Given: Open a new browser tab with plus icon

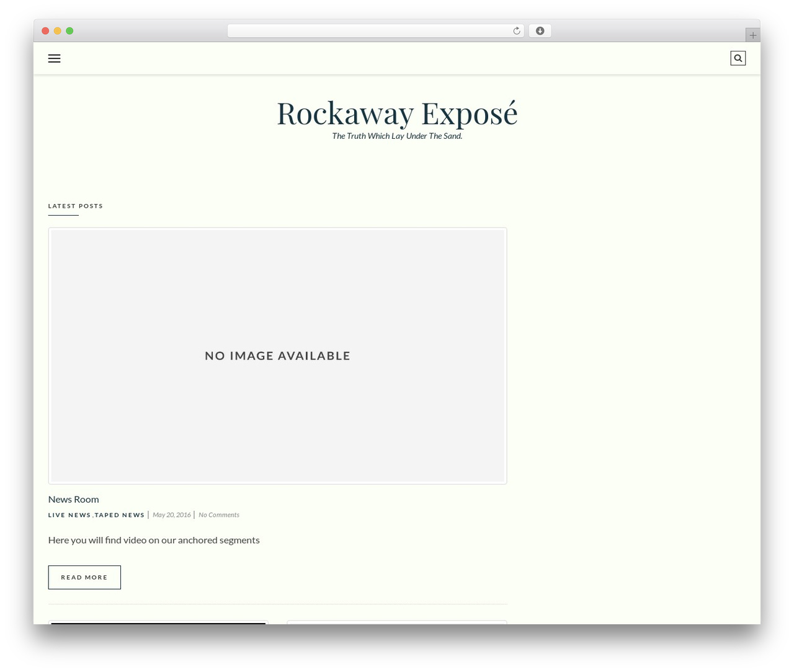Looking at the screenshot, I should pyautogui.click(x=752, y=35).
